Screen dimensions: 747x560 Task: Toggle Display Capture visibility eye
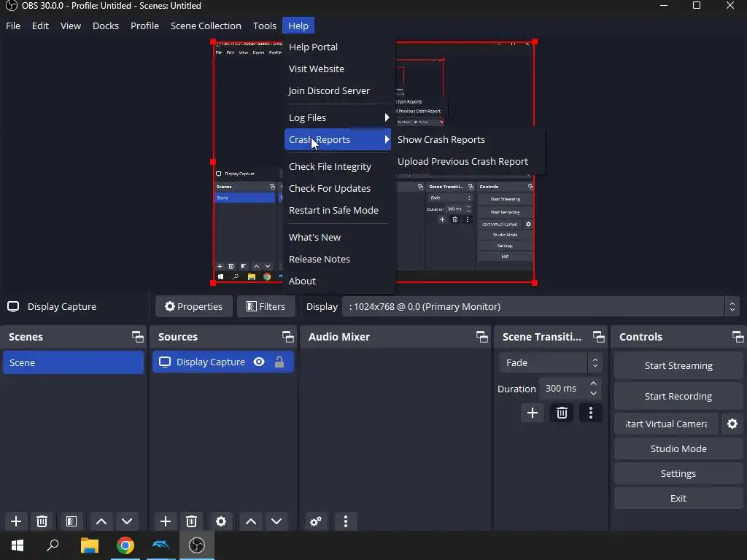(259, 362)
